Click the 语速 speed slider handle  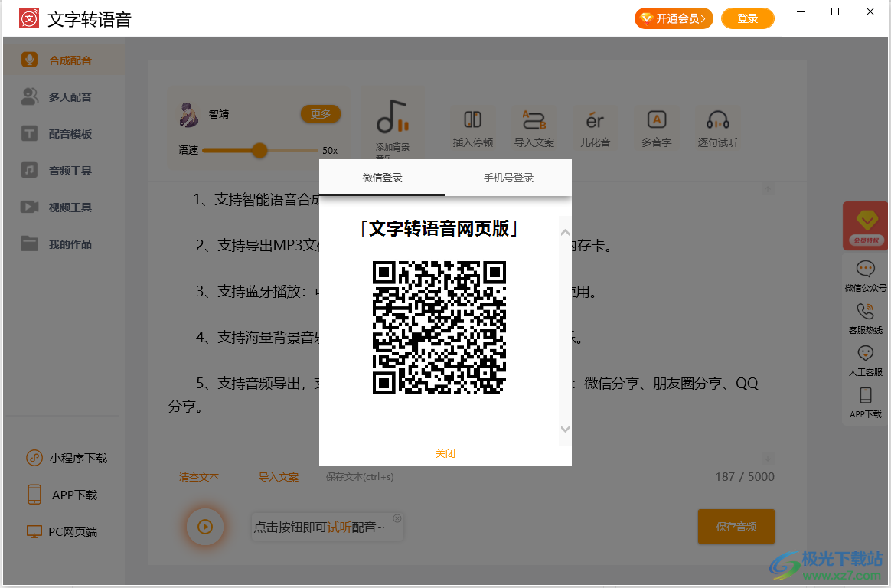259,151
